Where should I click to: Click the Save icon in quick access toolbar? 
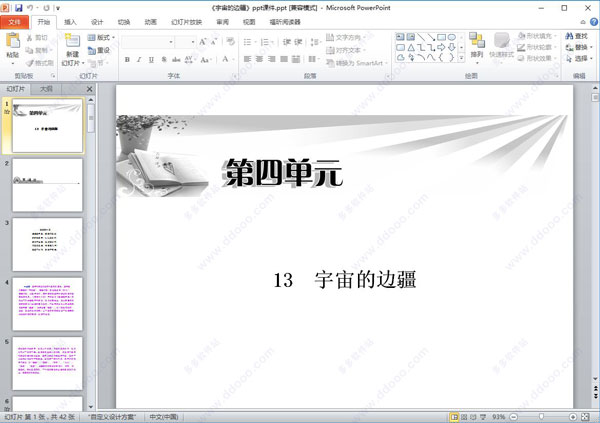coord(19,8)
